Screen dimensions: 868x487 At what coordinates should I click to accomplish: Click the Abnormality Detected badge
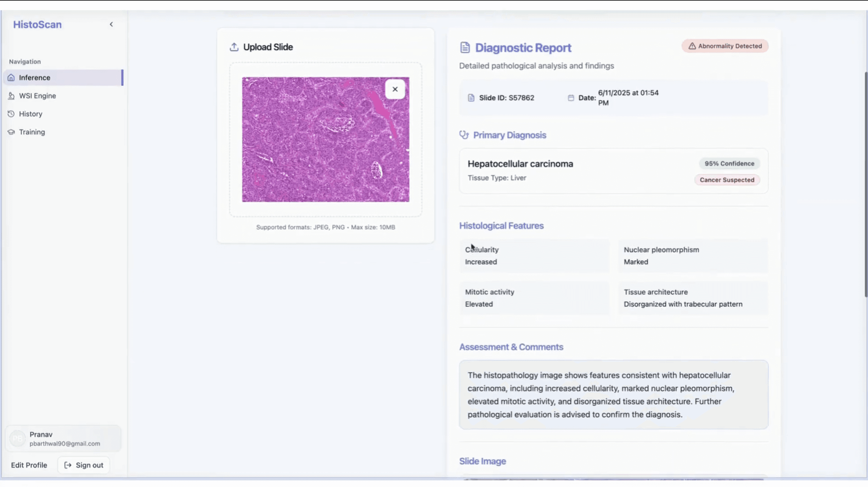[x=725, y=46]
